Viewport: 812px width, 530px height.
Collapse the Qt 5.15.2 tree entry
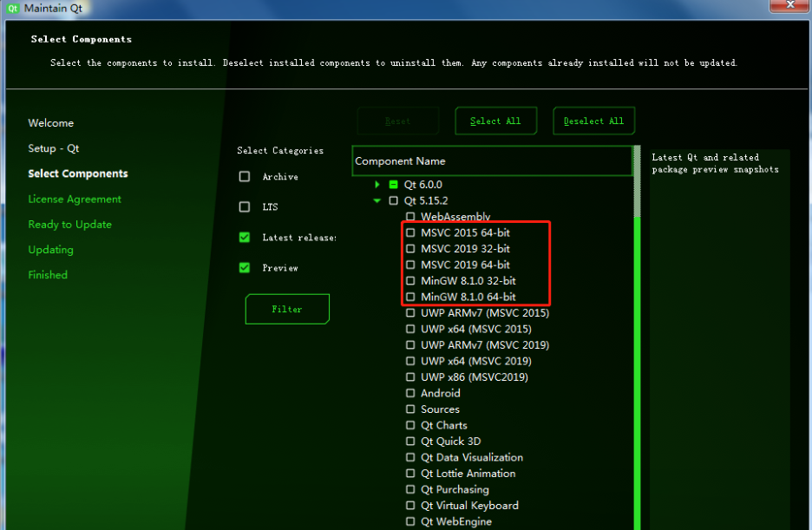tap(376, 200)
